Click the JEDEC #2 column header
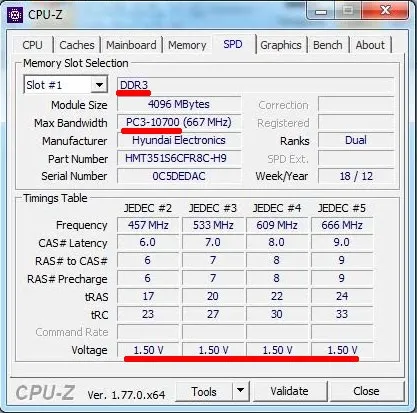This screenshot has width=417, height=413. 148,208
